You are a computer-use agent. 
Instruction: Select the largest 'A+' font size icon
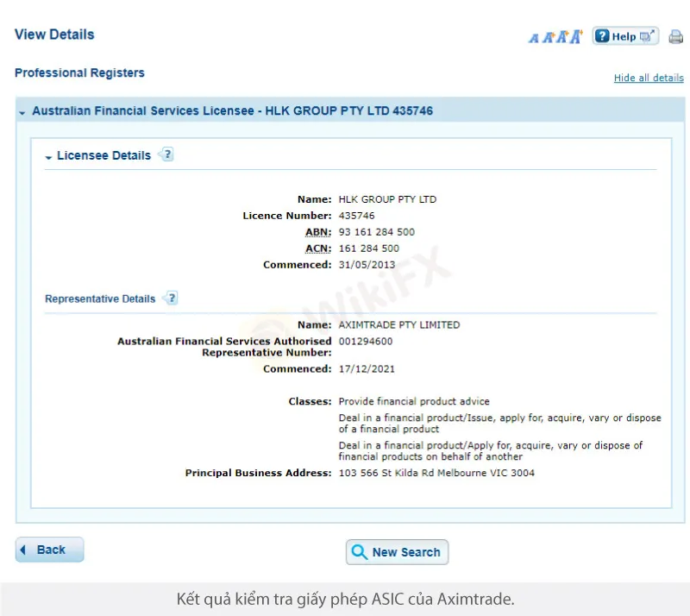point(576,36)
